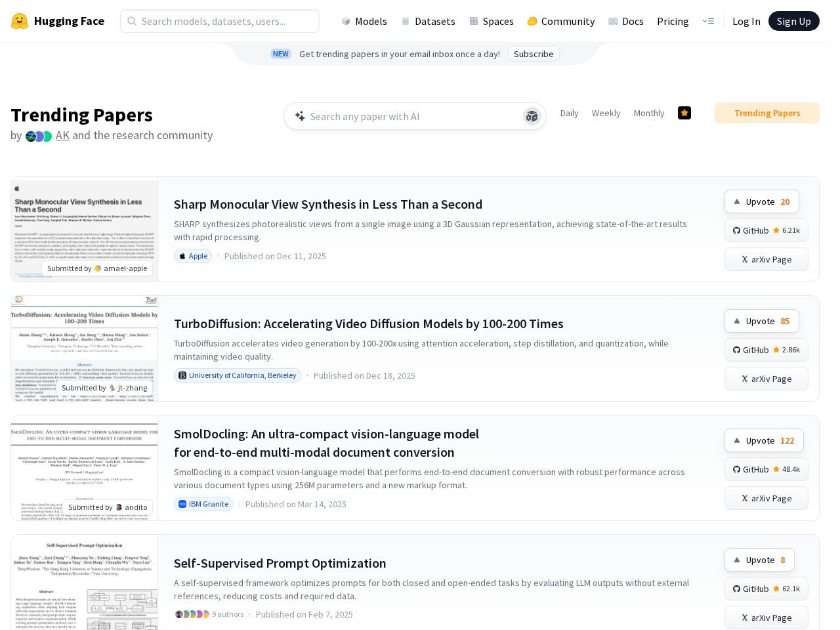Open the Models navigation item
This screenshot has height=630, width=840.
(364, 21)
